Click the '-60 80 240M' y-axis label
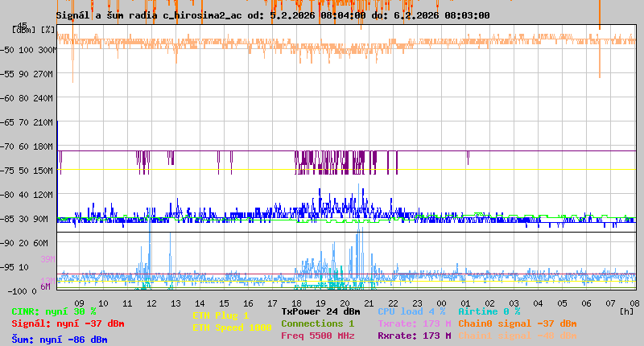The image size is (644, 346). (x=27, y=98)
